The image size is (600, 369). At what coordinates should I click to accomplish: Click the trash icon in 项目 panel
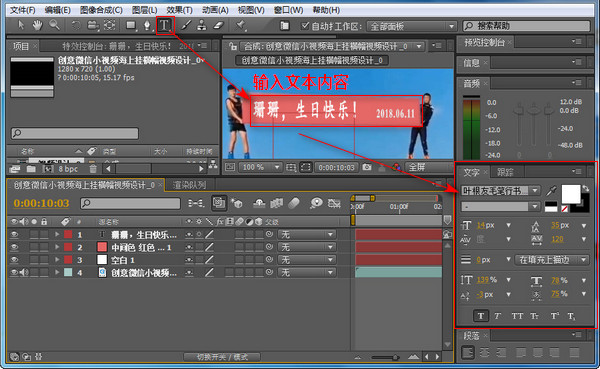93,169
